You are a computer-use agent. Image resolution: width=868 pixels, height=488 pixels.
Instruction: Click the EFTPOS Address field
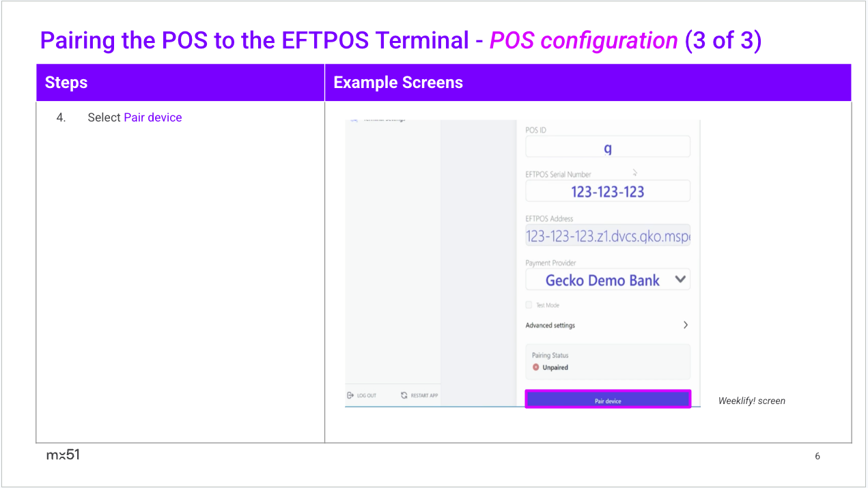tap(607, 236)
